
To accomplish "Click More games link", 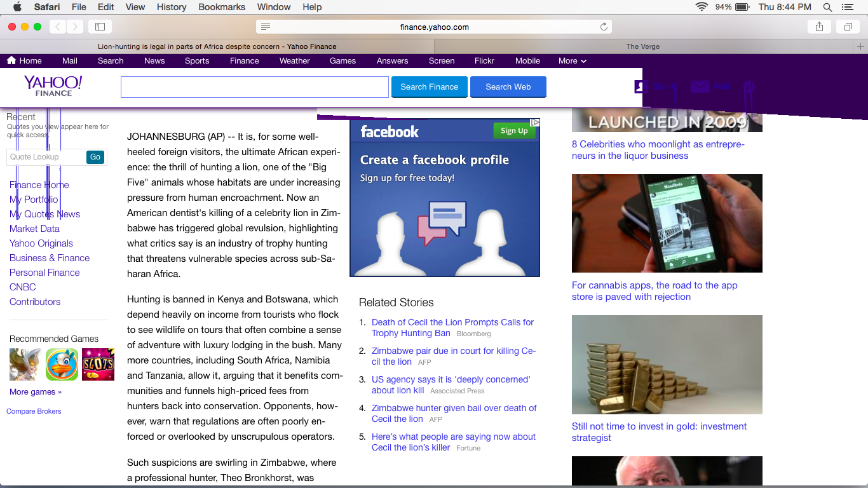I will (x=36, y=392).
